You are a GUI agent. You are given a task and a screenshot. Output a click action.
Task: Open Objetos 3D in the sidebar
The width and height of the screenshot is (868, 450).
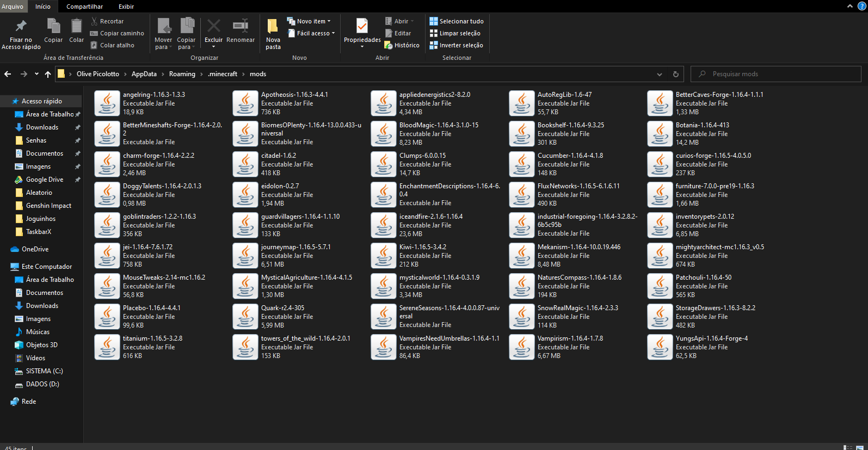[41, 345]
